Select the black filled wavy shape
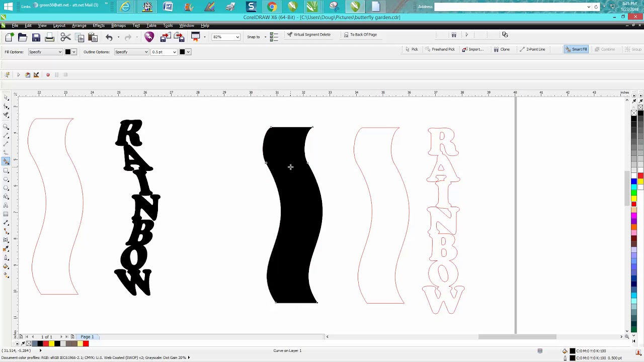Viewport: 644px width, 362px height. [293, 215]
